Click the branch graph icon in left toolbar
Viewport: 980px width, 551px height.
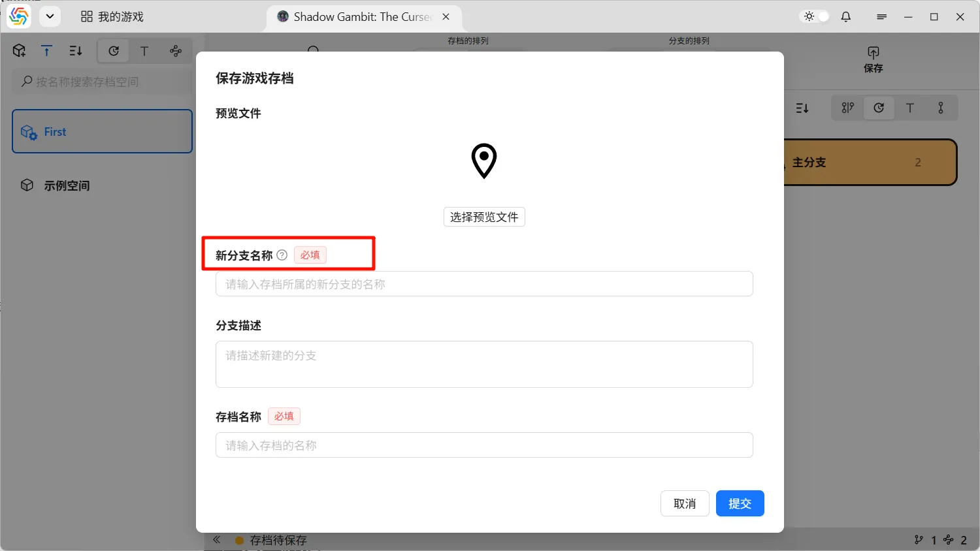pos(176,51)
